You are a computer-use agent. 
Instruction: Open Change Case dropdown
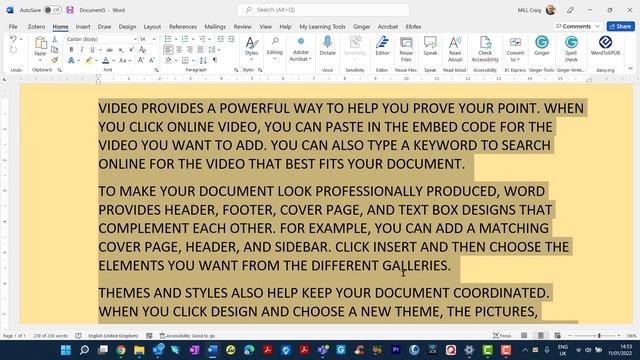point(124,60)
